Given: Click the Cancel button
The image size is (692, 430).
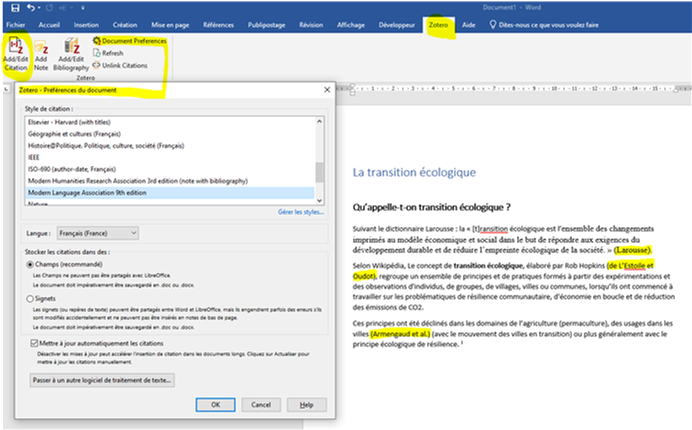Looking at the screenshot, I should click(261, 404).
